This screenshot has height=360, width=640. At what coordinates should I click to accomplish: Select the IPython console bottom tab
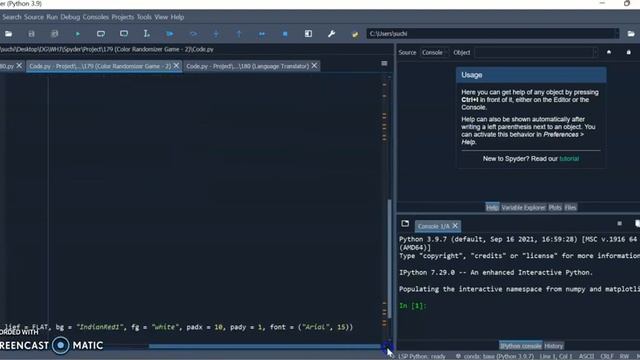tap(521, 346)
